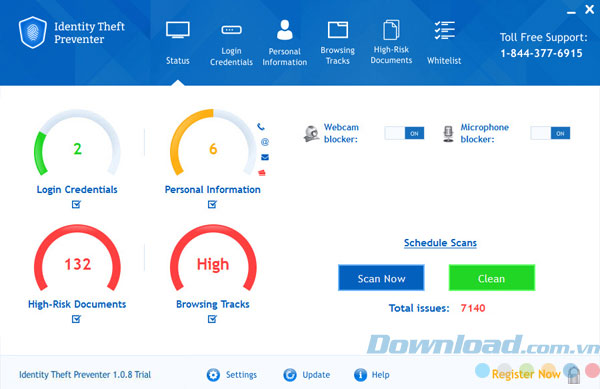This screenshot has width=600, height=389.
Task: Uncheck the High-Risk Documents scan checkbox
Action: pos(76,319)
